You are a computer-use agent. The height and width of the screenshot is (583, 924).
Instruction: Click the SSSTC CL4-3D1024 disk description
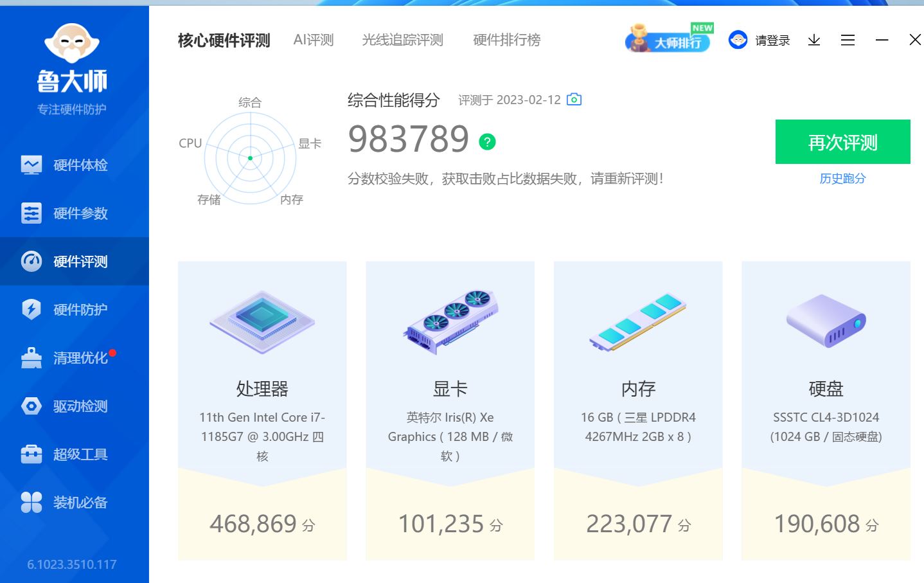point(826,427)
